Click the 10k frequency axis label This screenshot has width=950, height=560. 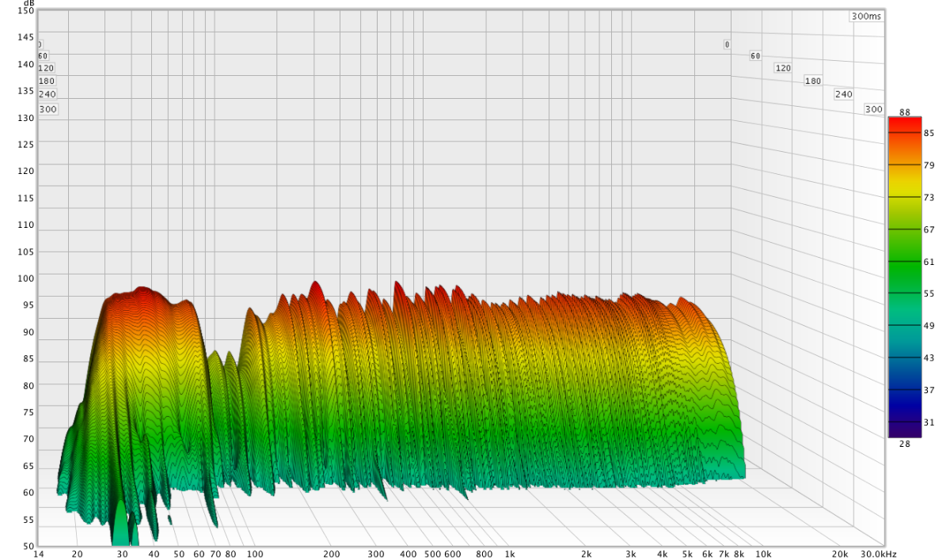tap(763, 554)
